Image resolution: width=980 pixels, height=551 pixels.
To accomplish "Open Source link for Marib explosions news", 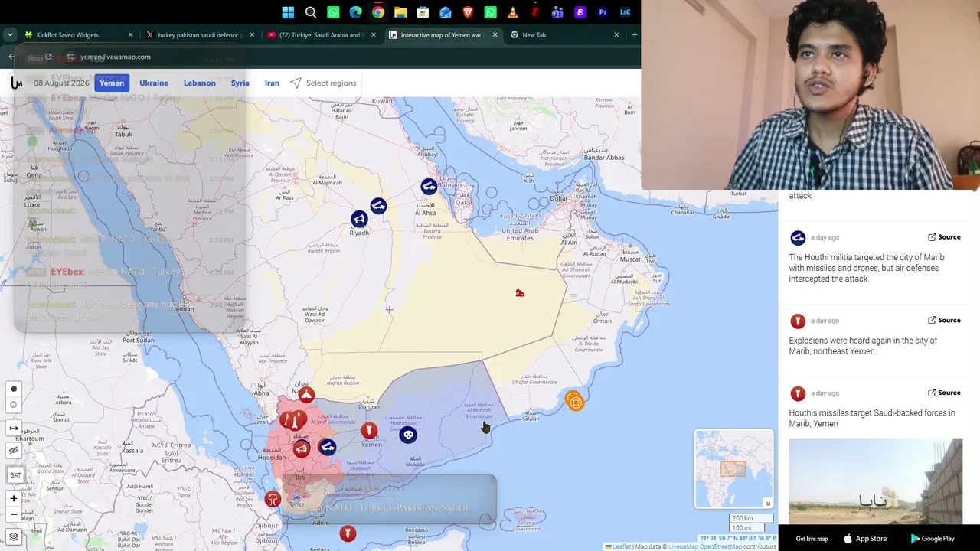I will pos(944,321).
